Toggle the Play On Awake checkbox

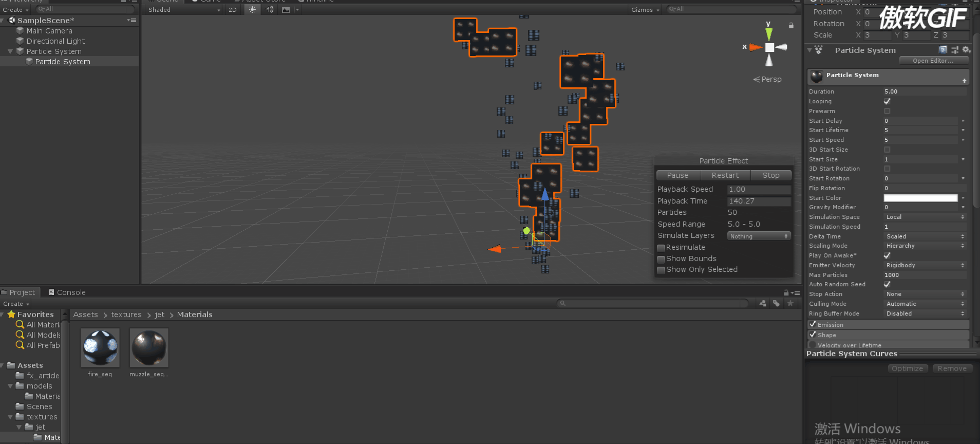887,255
